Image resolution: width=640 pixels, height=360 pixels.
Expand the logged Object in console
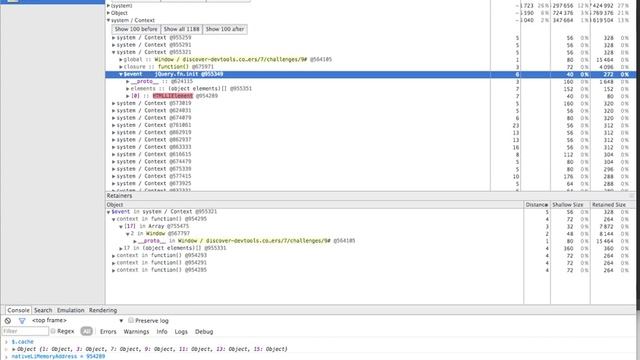click(x=14, y=349)
